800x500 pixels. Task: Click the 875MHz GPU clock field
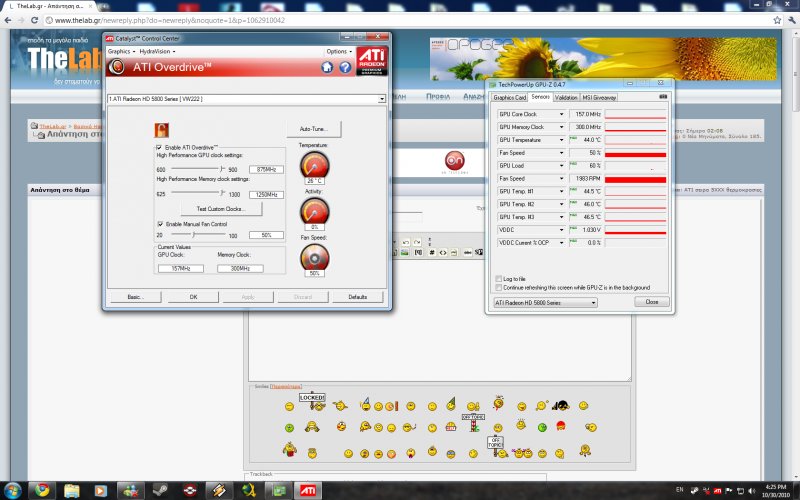tap(266, 169)
